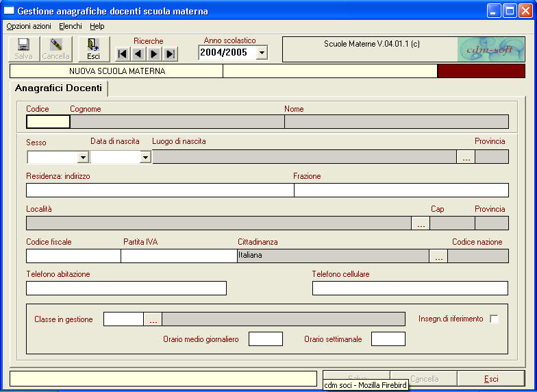Open the Anno scolastico dropdown
The height and width of the screenshot is (392, 537).
262,53
